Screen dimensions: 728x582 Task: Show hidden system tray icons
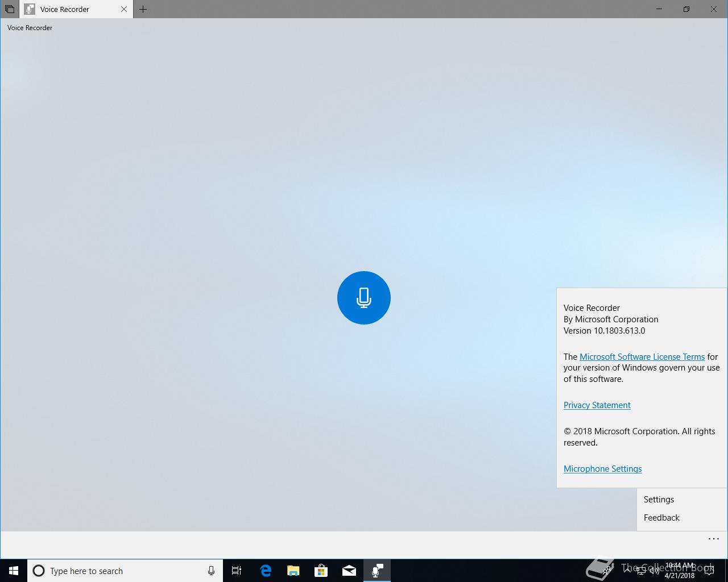[626, 571]
